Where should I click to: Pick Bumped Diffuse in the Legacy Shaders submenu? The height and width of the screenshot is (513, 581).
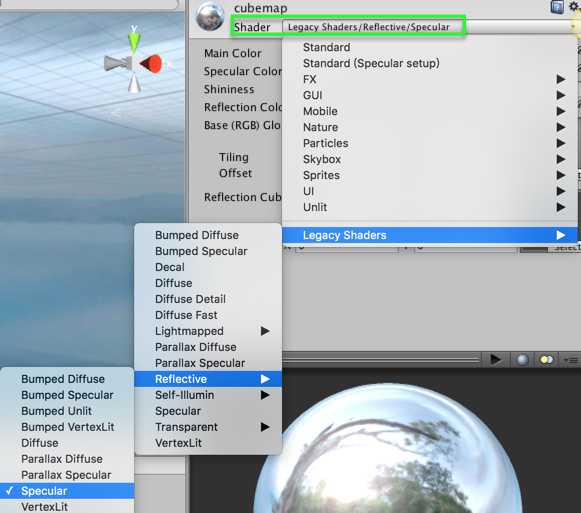(x=208, y=235)
